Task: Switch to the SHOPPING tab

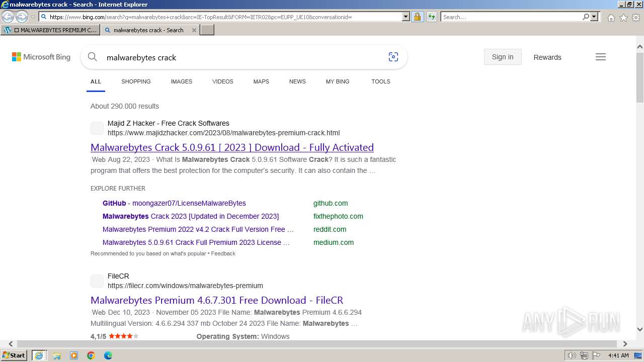Action: tap(136, 81)
